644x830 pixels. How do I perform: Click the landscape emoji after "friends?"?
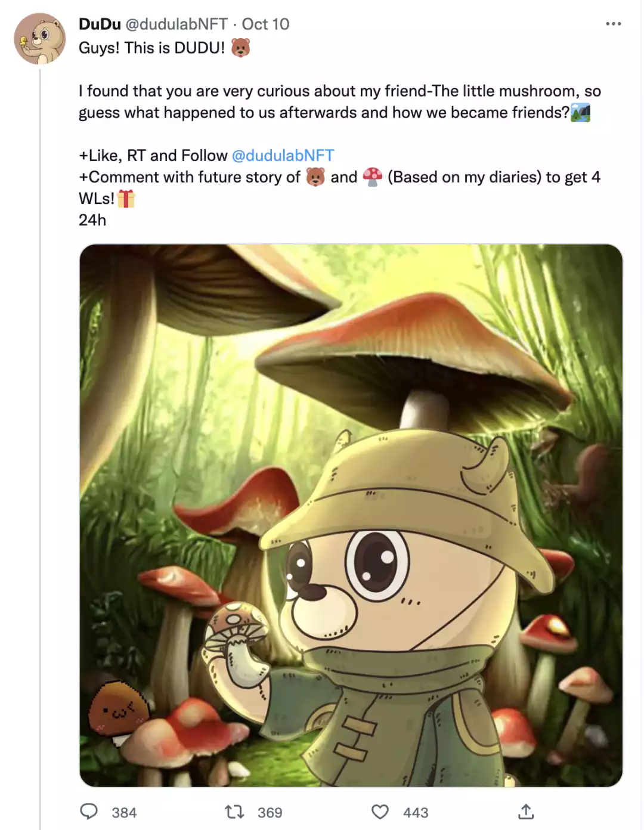[x=580, y=113]
